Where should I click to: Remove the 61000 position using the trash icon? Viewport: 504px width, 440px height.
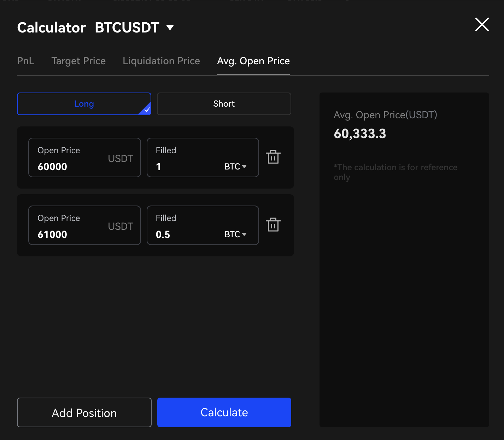(x=273, y=225)
